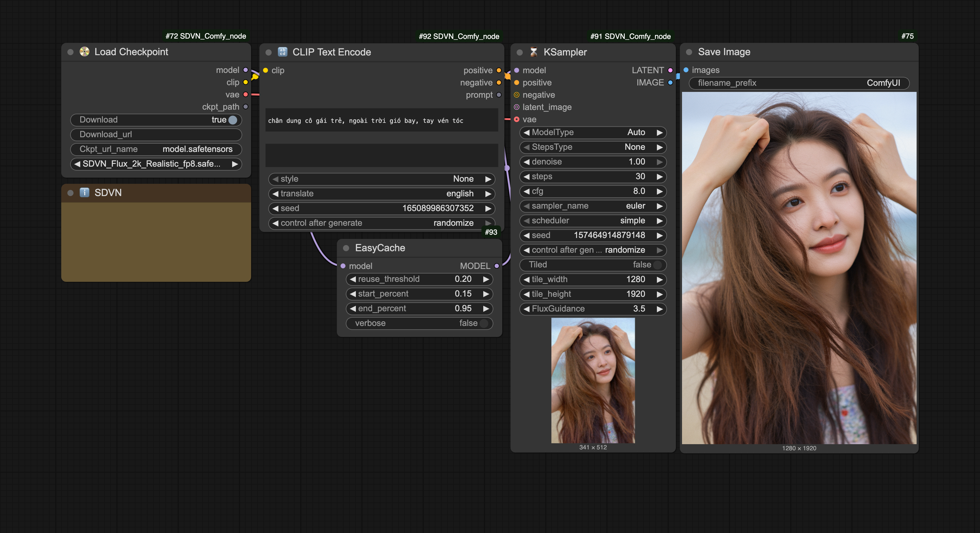
Task: Increase end_percent with the right arrow
Action: point(486,308)
